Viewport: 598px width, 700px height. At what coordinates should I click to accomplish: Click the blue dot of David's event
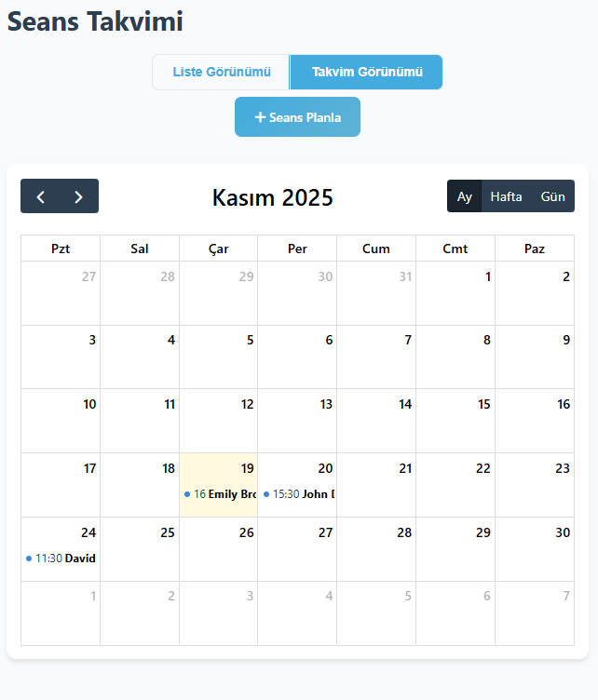click(29, 559)
